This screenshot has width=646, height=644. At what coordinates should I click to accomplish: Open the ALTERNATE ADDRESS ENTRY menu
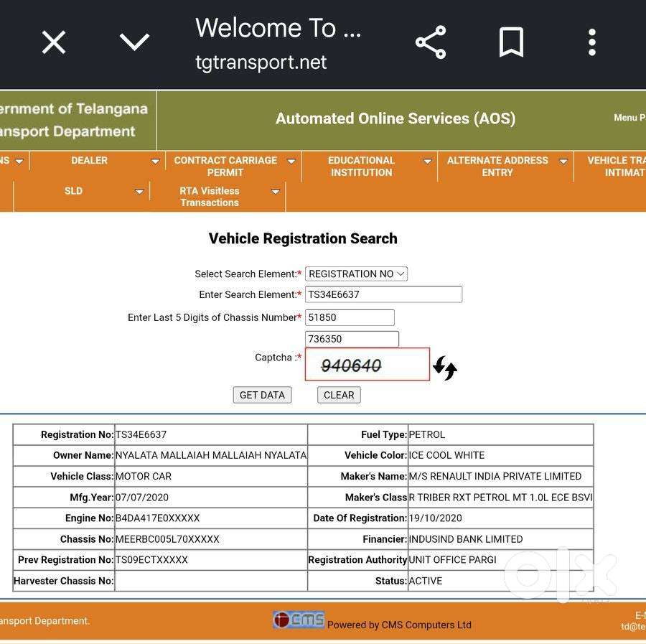(x=497, y=166)
